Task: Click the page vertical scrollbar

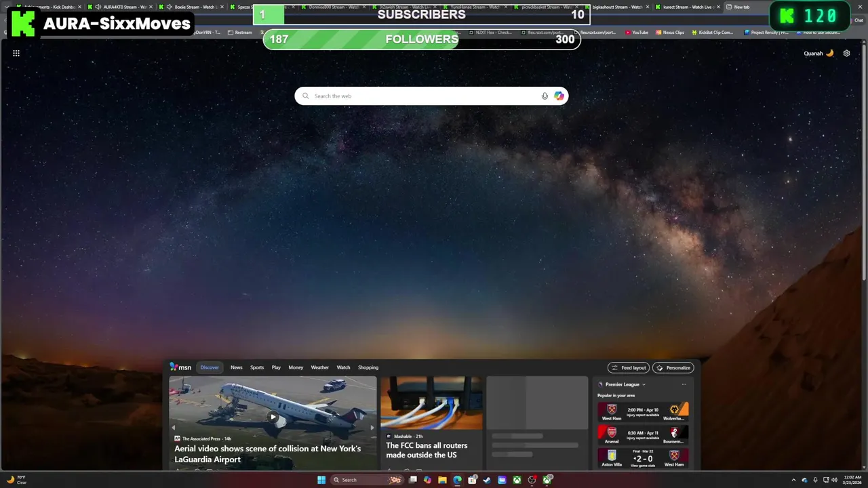Action: point(864,161)
